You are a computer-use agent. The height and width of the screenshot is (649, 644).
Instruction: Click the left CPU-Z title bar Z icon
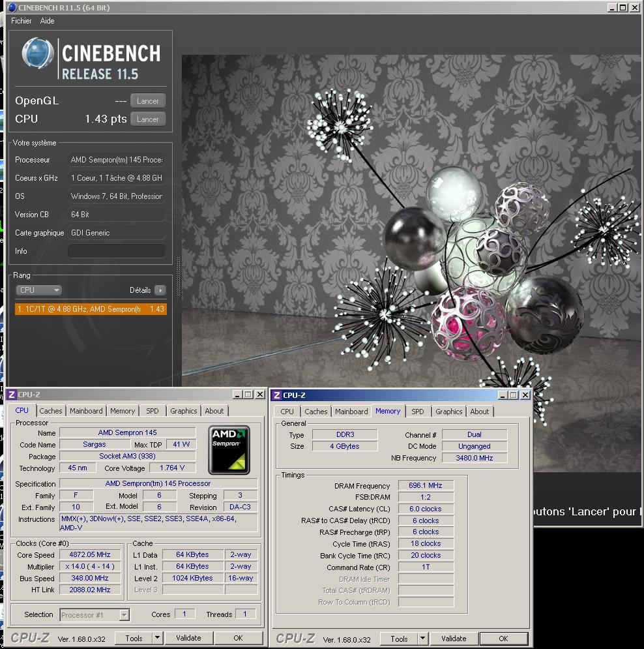[12, 395]
